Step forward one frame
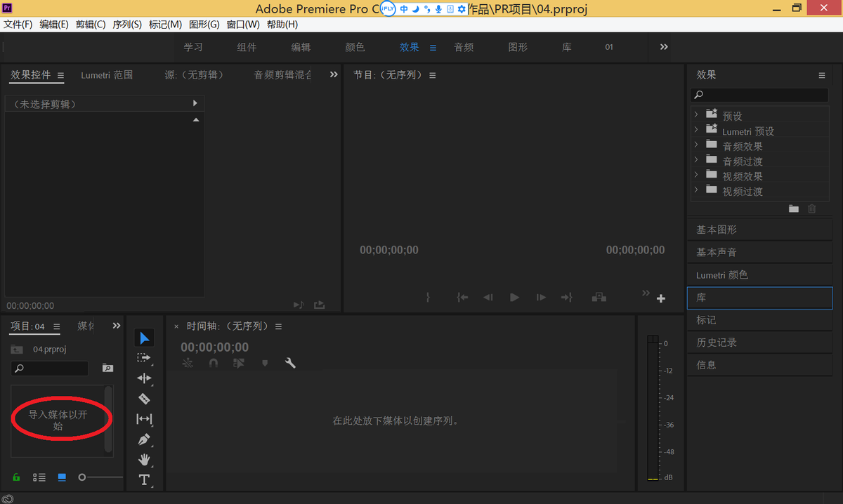Viewport: 843px width, 504px height. point(541,298)
